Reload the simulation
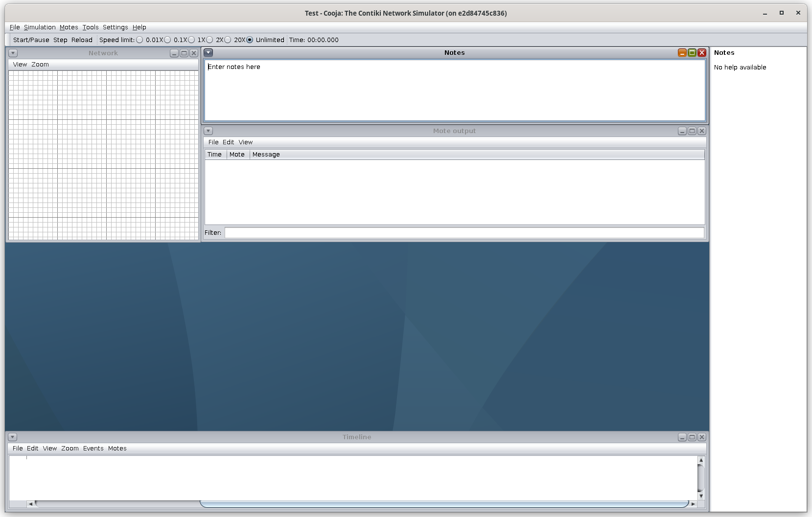Screen dimensions: 812x517 82,40
